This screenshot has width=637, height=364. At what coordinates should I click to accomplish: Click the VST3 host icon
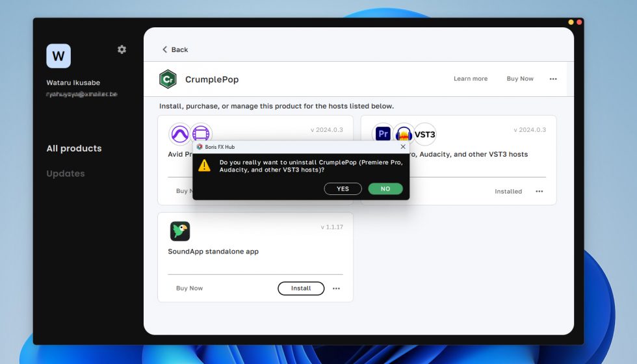[x=425, y=134]
